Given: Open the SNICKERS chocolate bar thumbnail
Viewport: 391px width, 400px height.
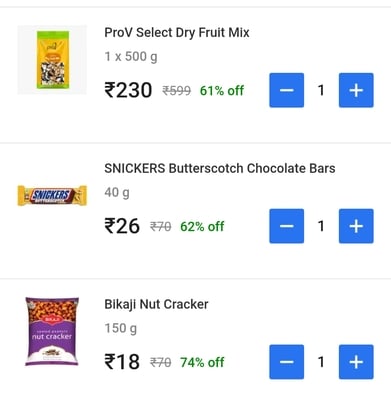Looking at the screenshot, I should click(x=52, y=195).
